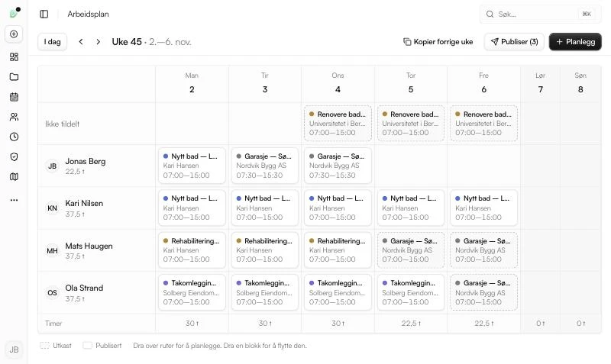Select the Man 2 day header

tap(192, 83)
